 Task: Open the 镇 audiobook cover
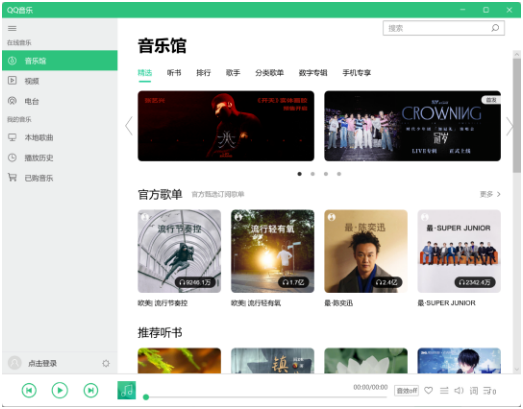(273, 361)
